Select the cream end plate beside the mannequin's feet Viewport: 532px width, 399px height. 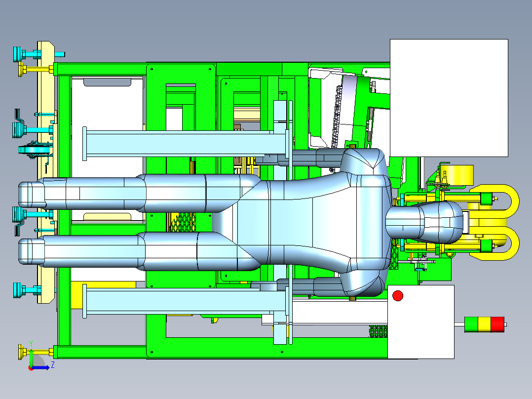click(45, 172)
